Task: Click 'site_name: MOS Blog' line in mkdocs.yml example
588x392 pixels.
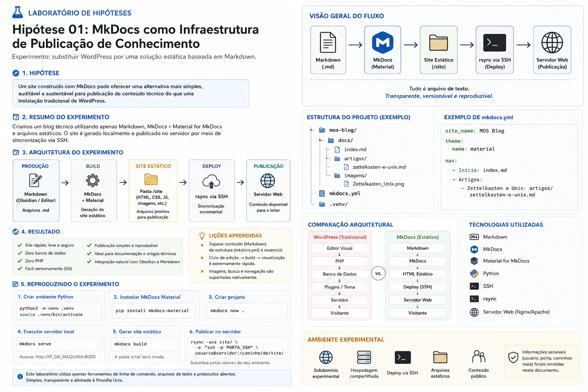Action: pos(475,131)
